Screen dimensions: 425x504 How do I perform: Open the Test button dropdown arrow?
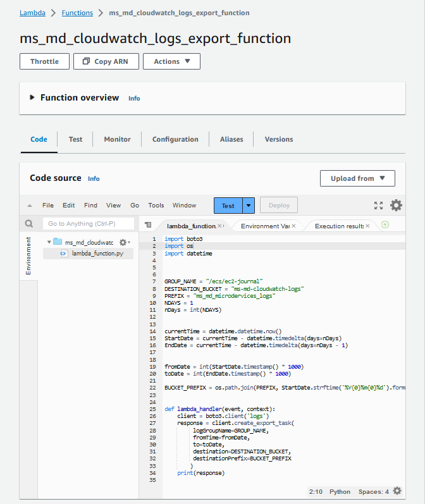coord(249,206)
